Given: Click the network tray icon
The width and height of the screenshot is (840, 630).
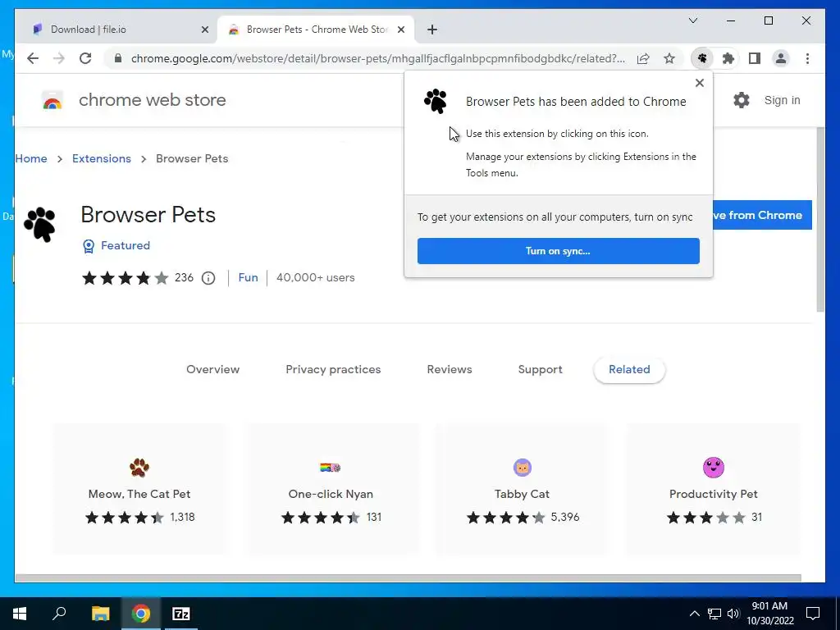Looking at the screenshot, I should (x=714, y=614).
